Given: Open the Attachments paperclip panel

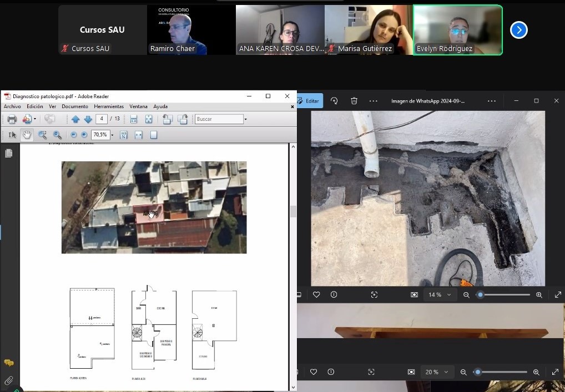Looking at the screenshot, I should 9,380.
